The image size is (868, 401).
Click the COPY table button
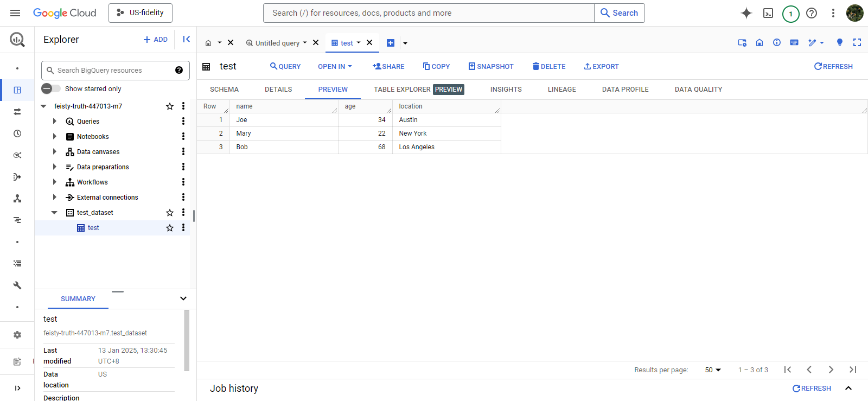pyautogui.click(x=436, y=66)
